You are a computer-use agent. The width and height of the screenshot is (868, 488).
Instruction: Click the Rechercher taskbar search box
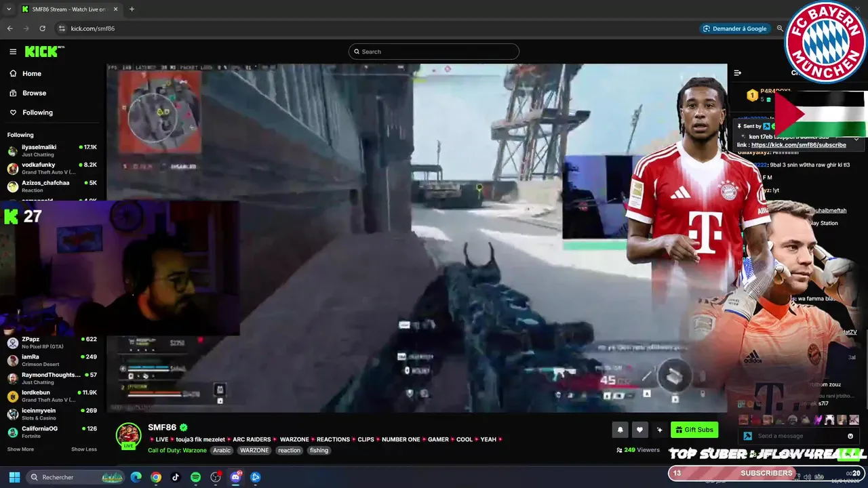click(76, 477)
